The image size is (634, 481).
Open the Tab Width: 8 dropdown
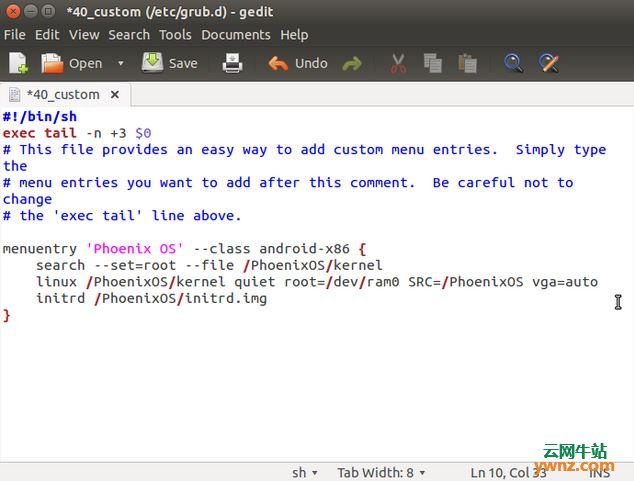click(x=381, y=473)
